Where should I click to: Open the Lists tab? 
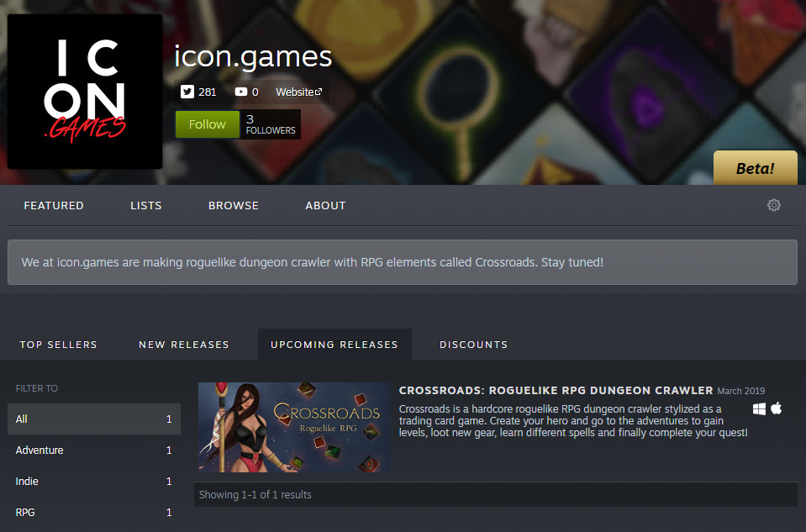coord(146,206)
